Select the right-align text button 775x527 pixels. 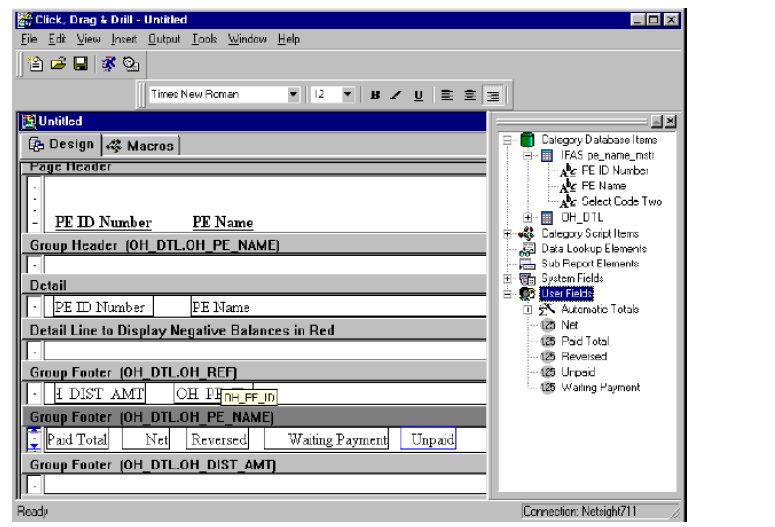click(492, 95)
